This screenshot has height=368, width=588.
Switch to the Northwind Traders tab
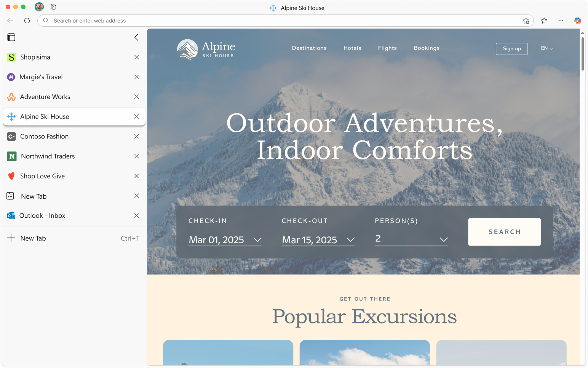pos(74,156)
